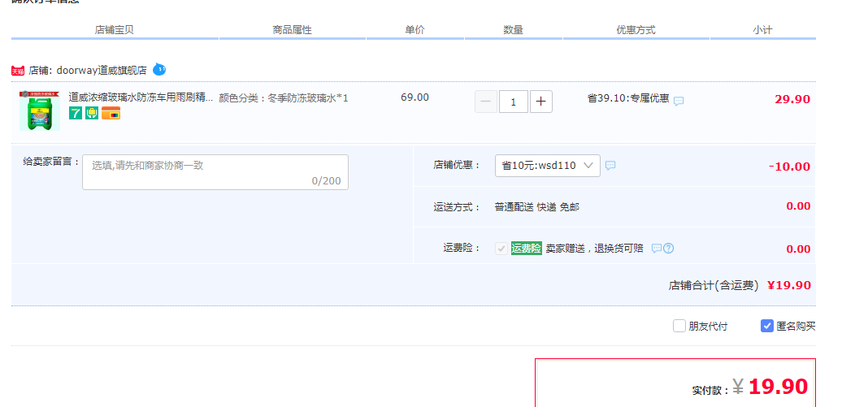
Task: Click the 实付款 amount 19.90
Action: 778,387
